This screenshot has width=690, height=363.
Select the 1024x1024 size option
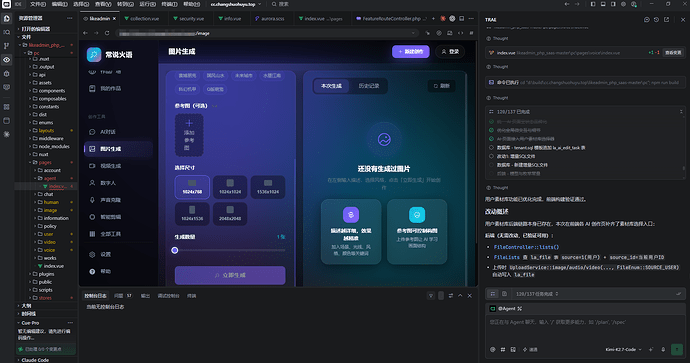click(230, 187)
